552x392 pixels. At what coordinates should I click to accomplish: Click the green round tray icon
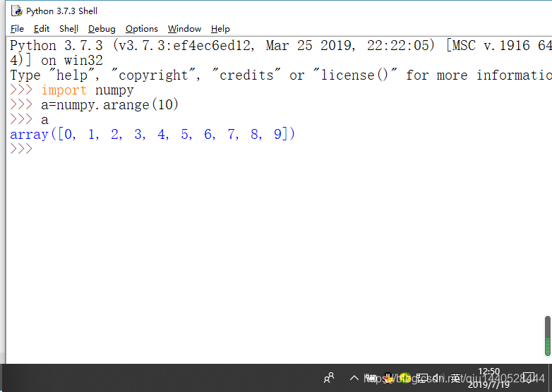(405, 378)
